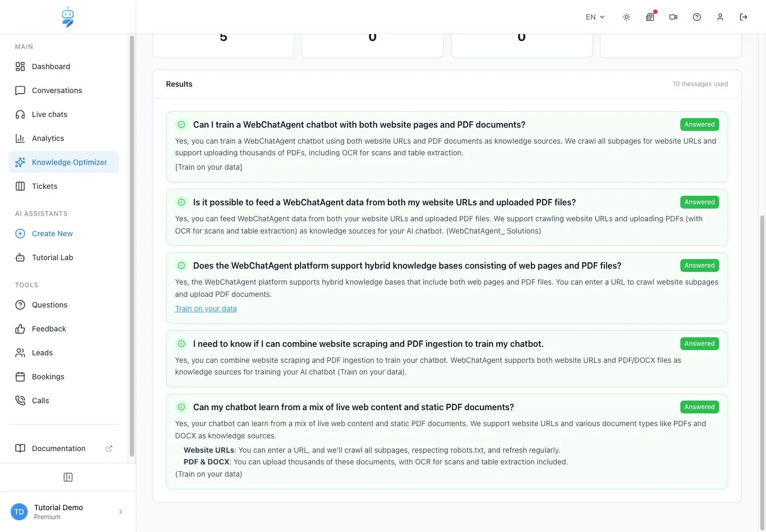Open Tickets page

point(64,186)
